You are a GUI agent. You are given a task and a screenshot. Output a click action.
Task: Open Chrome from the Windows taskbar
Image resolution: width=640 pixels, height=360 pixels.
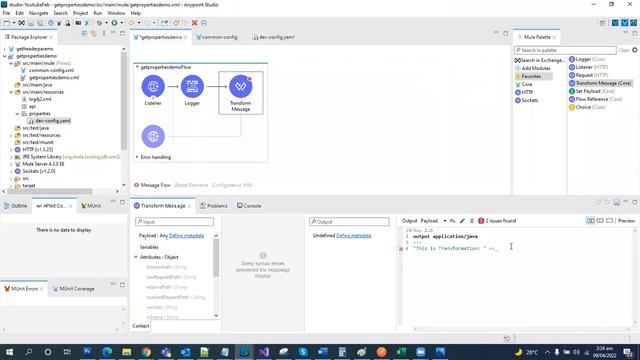point(146,352)
